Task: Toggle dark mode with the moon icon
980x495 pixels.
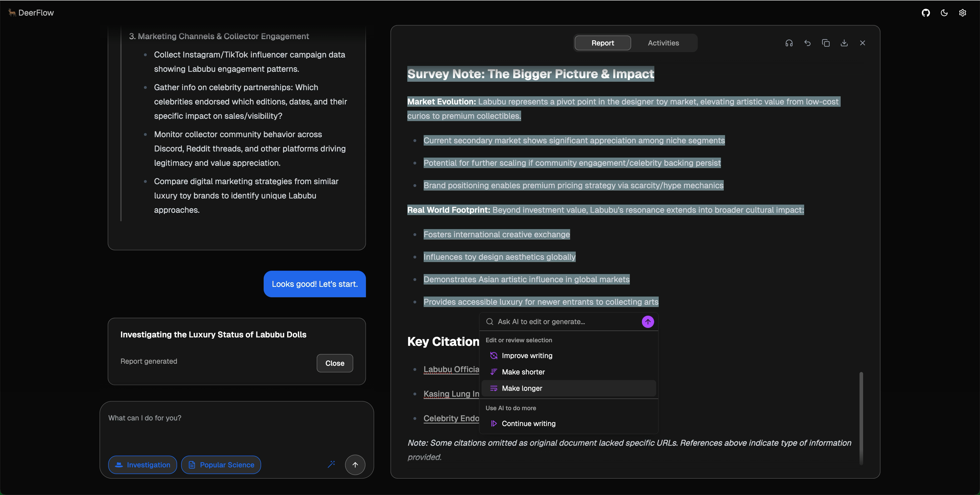Action: [x=944, y=13]
